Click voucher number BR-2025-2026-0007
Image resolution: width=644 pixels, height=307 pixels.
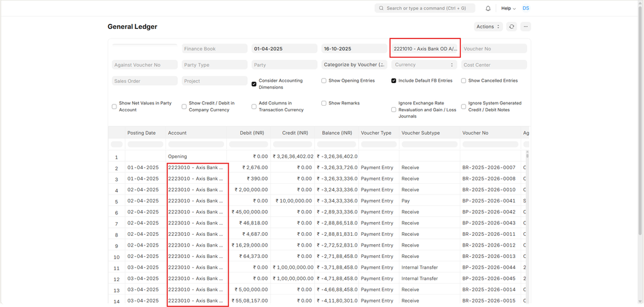click(x=489, y=167)
